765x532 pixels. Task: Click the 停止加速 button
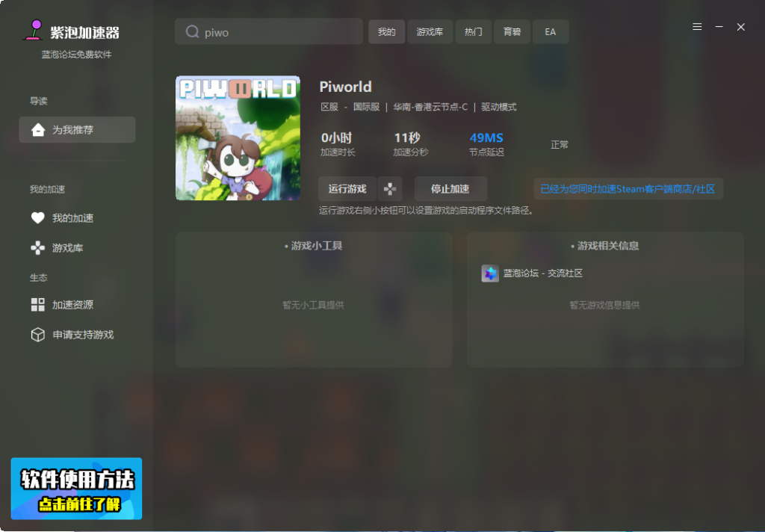[x=450, y=189]
